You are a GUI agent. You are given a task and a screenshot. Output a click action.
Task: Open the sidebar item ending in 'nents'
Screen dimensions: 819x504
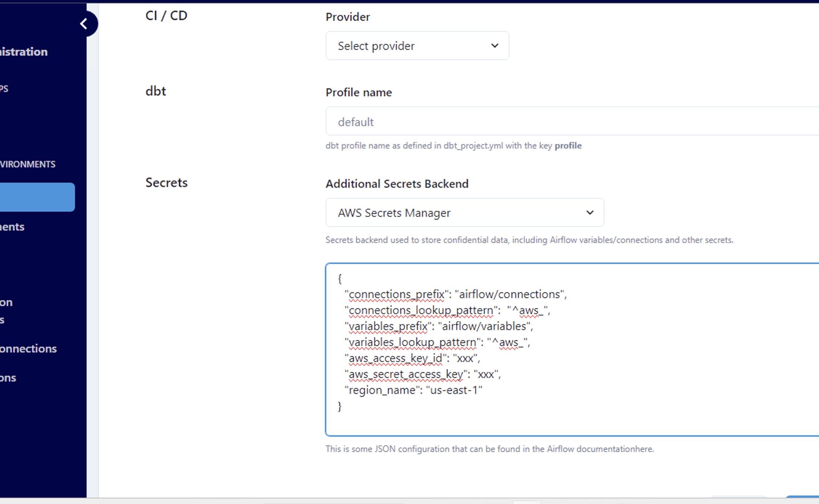[x=12, y=227]
